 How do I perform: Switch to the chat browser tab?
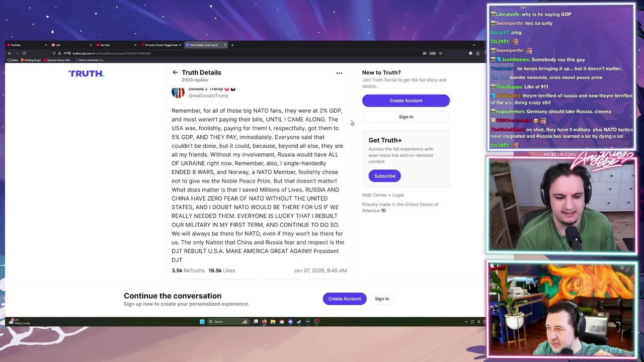(71, 45)
